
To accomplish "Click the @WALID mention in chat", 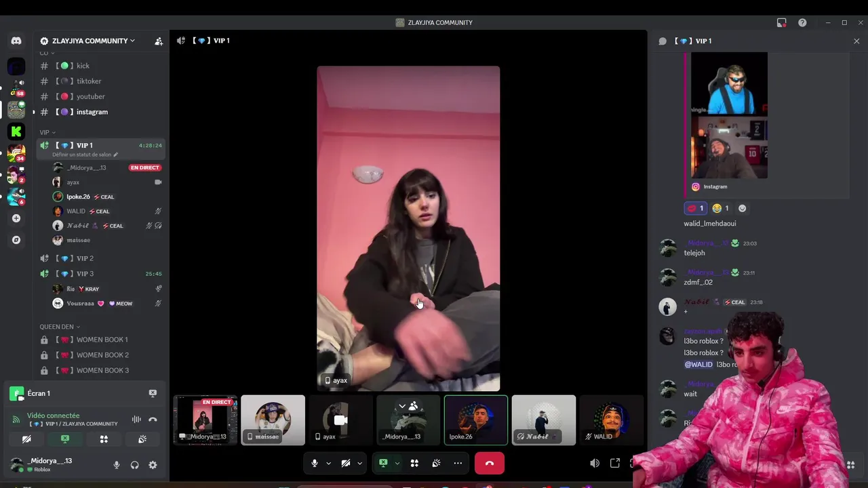I will (x=698, y=365).
